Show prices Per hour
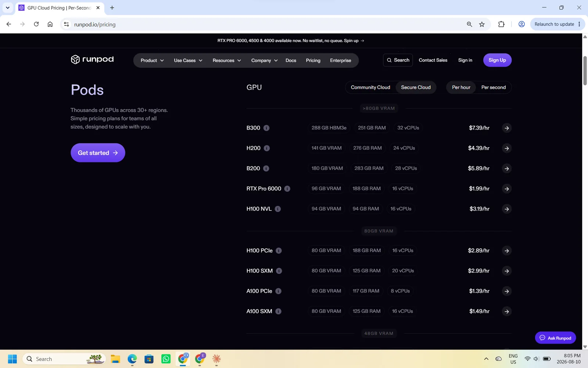Screen dimensions: 588x368 click(461, 88)
